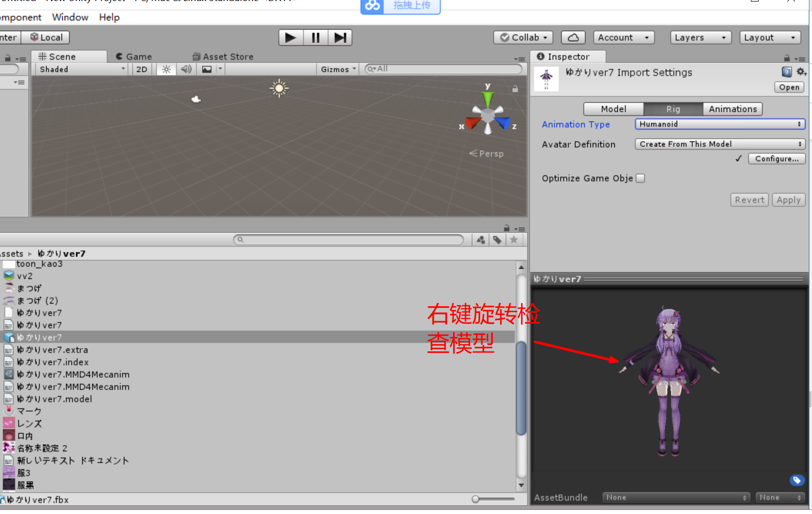Advance one frame with the Step button

[x=340, y=37]
